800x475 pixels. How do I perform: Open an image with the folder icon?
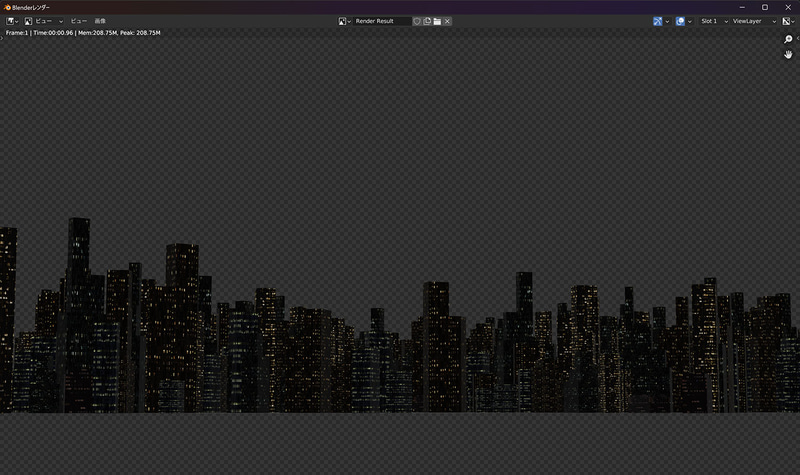pyautogui.click(x=437, y=21)
